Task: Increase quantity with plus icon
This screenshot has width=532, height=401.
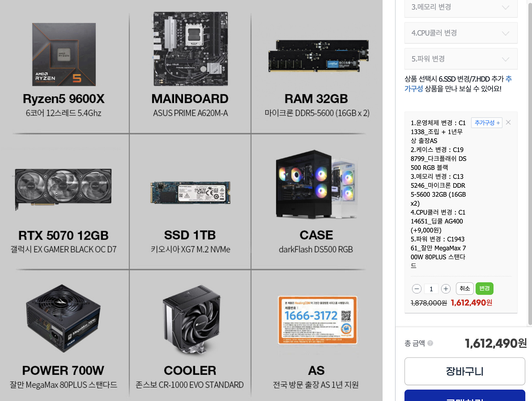Action: coord(446,289)
